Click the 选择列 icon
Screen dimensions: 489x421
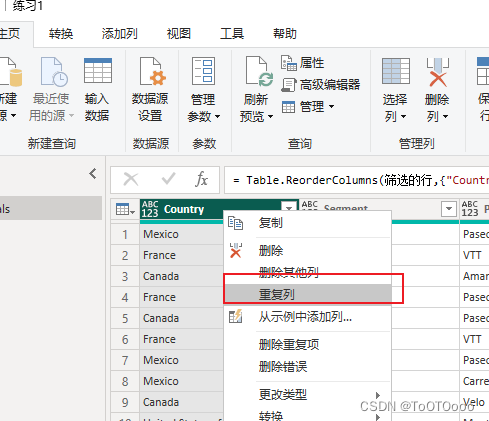click(x=396, y=71)
